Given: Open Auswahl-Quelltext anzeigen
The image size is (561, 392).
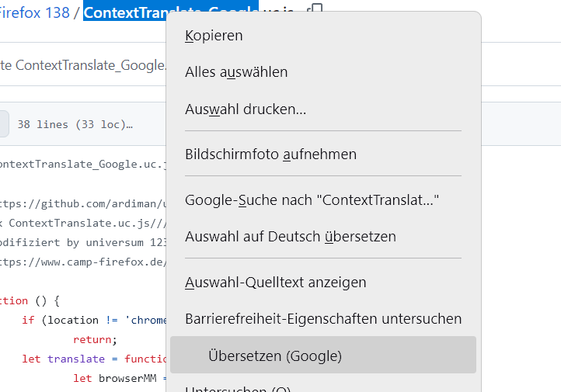Looking at the screenshot, I should 275,283.
